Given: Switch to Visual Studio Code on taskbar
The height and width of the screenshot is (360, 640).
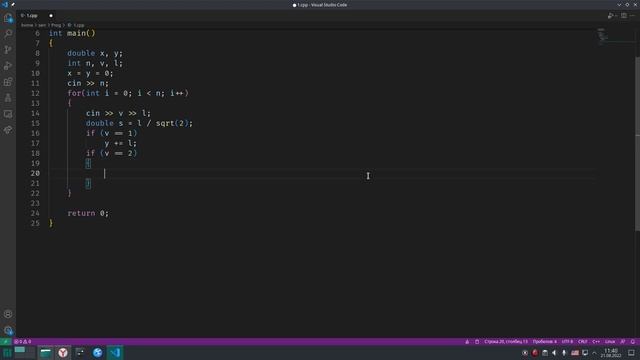Looking at the screenshot, I should click(x=115, y=353).
